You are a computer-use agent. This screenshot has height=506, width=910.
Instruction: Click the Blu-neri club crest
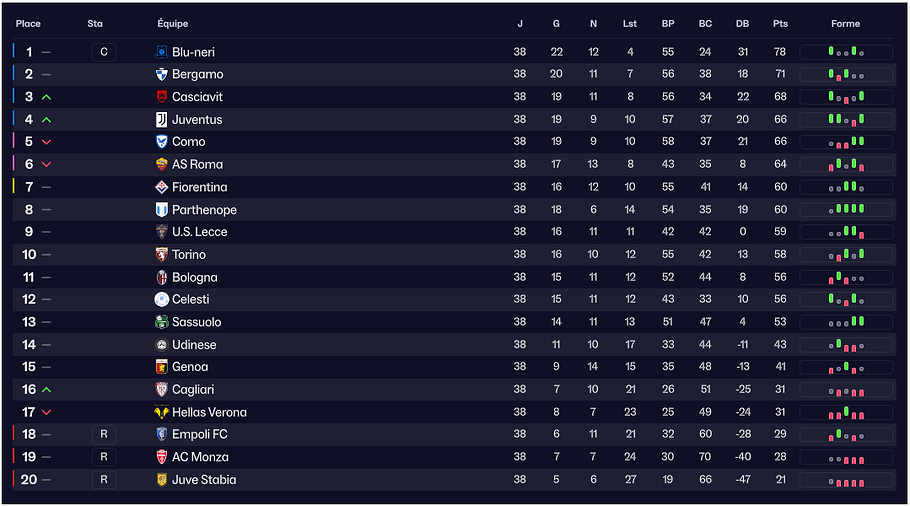pos(162,52)
